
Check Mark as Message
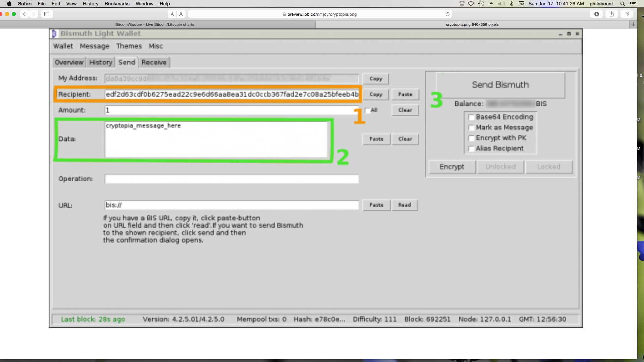[471, 128]
